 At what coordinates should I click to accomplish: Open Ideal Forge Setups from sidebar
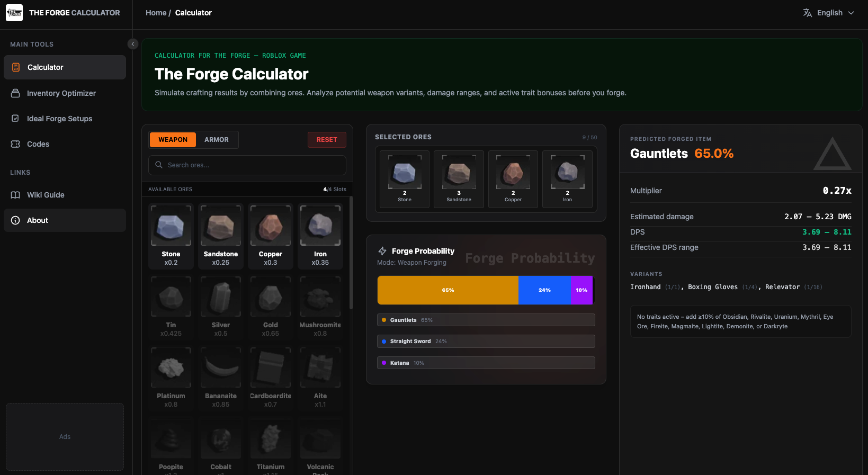[x=65, y=119]
